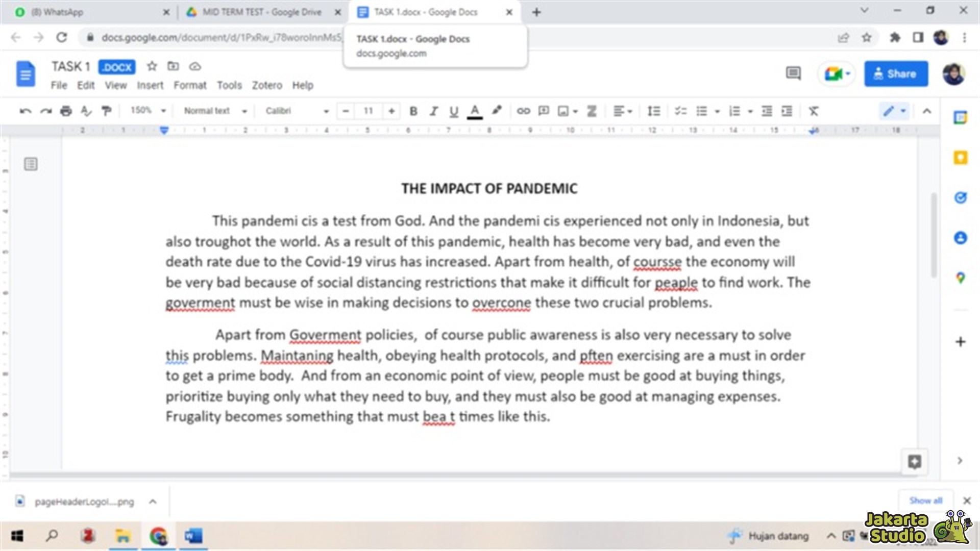The width and height of the screenshot is (980, 551).
Task: Apply underline to the text
Action: [x=453, y=111]
